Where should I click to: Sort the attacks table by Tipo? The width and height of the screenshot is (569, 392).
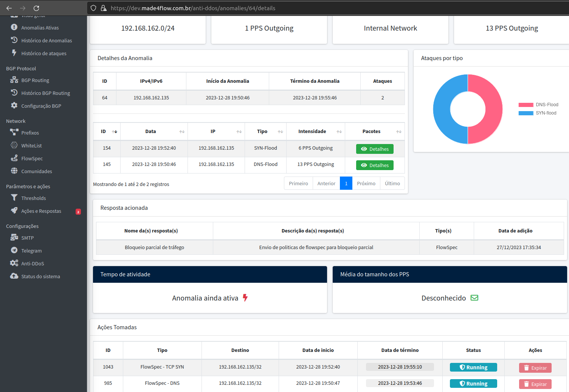click(x=265, y=132)
